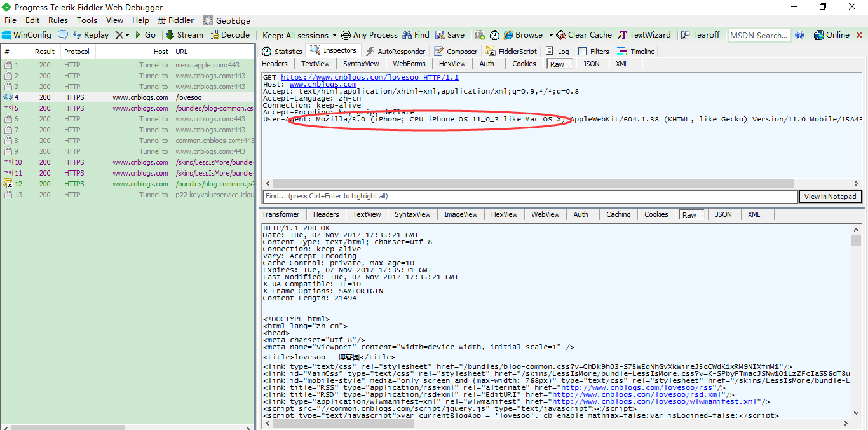Viewport: 868px width, 430px height.
Task: Sort sessions by Result column header
Action: coord(44,52)
